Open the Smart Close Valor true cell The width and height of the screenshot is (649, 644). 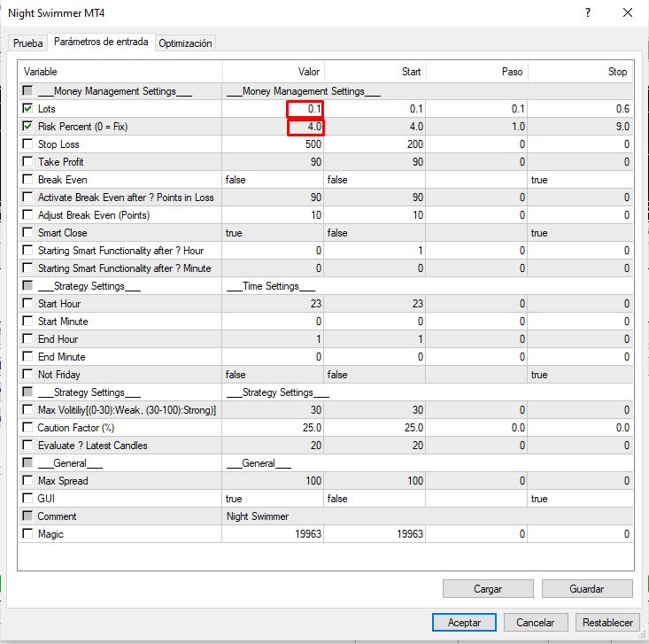click(x=273, y=233)
